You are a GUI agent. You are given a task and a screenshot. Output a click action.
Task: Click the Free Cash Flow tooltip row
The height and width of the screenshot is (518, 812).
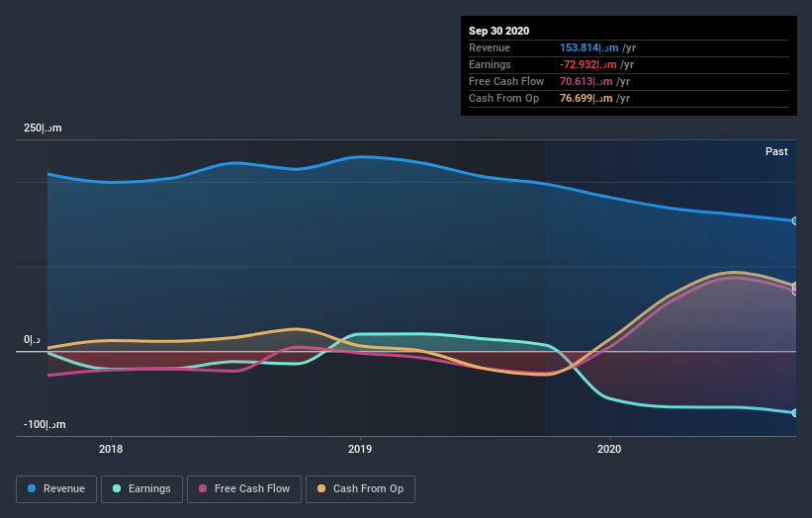629,82
